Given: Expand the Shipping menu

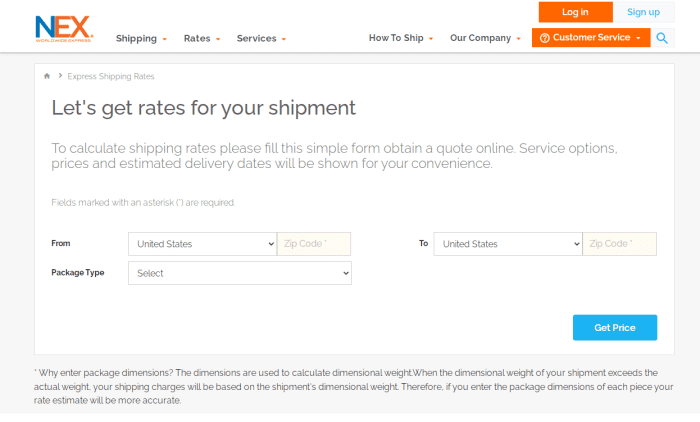Looking at the screenshot, I should (x=141, y=38).
